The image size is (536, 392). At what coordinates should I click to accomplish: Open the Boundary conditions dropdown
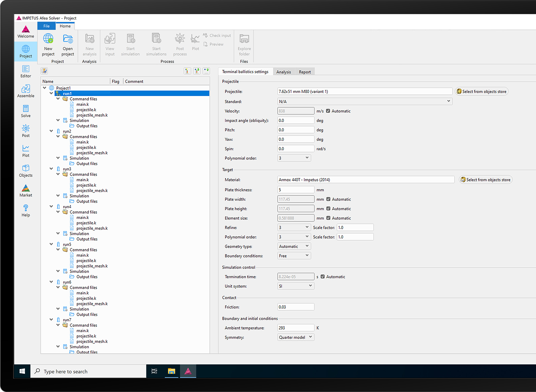click(294, 256)
